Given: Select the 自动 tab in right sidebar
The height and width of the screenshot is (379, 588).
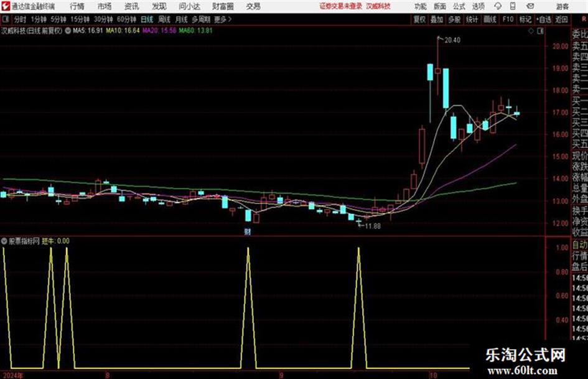Looking at the screenshot, I should click(580, 245).
